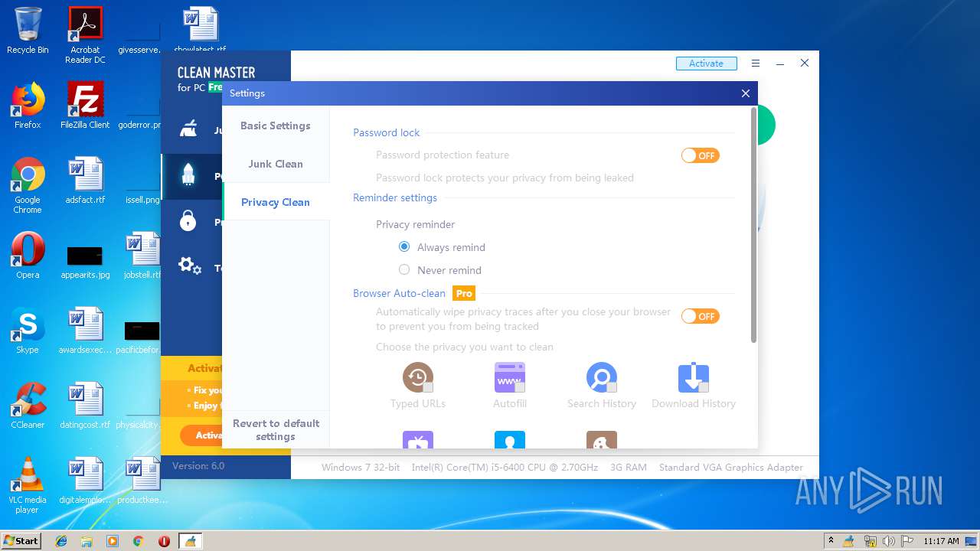Click the Pro badge beside Browser Auto-clean
The image size is (980, 551).
pyautogui.click(x=464, y=293)
